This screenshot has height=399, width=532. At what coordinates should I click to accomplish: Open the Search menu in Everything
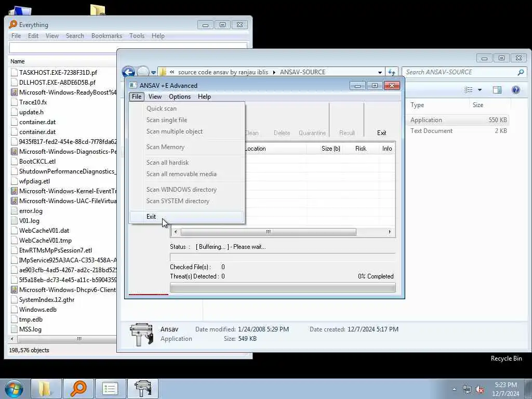point(75,36)
